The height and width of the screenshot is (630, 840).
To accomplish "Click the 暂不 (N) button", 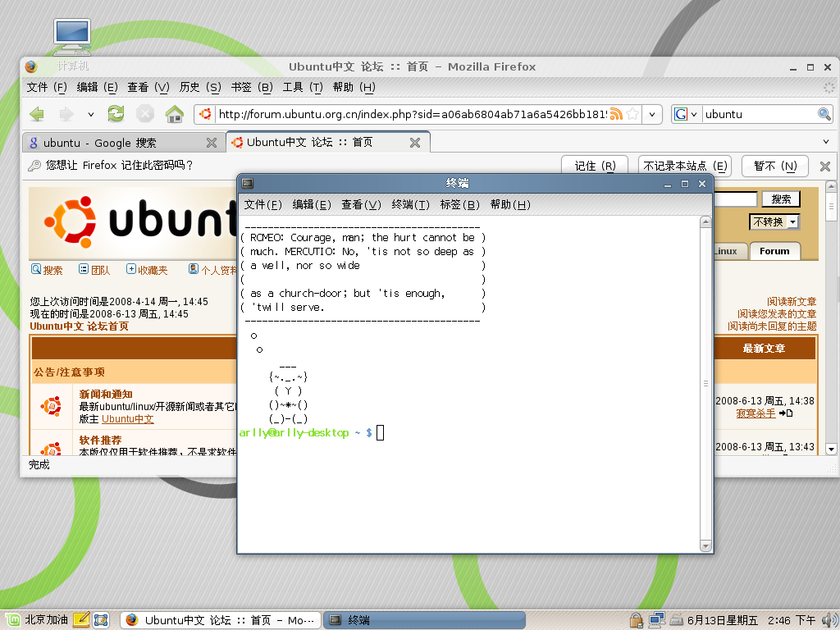I will (x=774, y=166).
